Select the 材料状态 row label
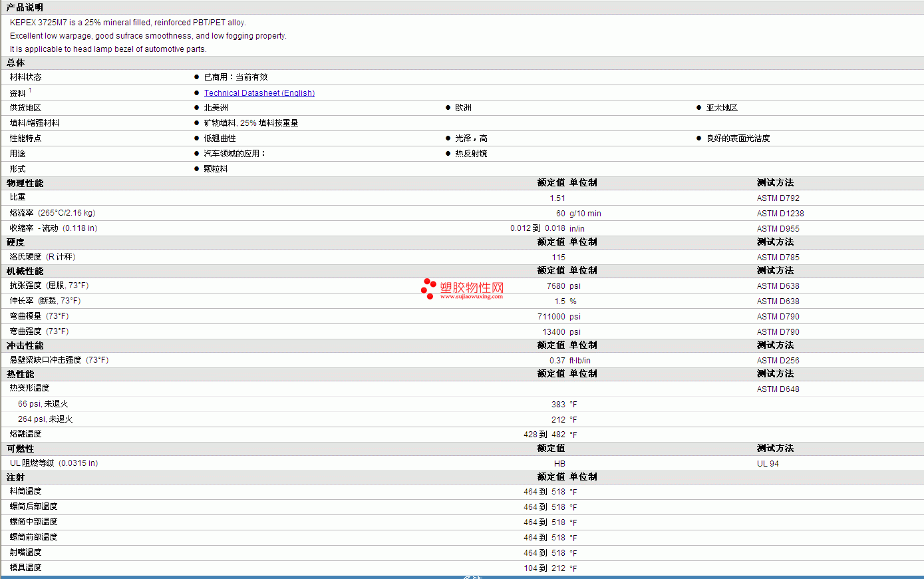 pos(25,77)
